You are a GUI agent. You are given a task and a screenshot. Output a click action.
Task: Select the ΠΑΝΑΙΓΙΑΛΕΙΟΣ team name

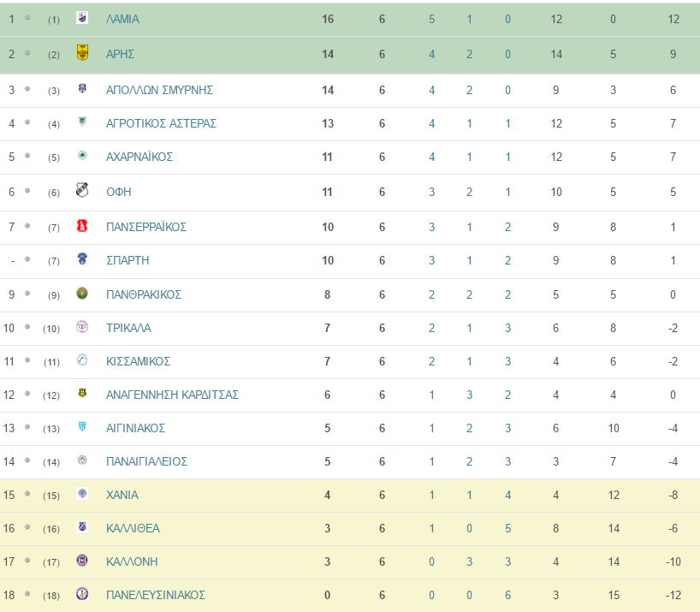pyautogui.click(x=146, y=461)
